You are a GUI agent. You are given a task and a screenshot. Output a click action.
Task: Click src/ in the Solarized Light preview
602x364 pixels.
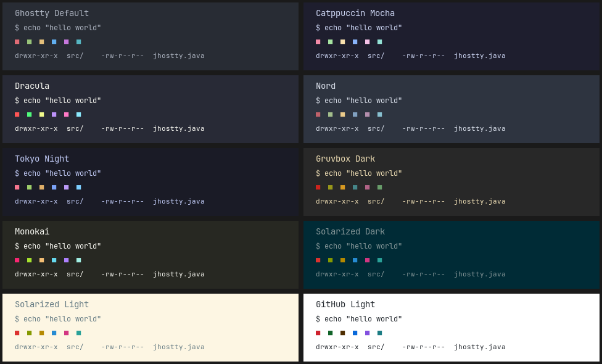[x=75, y=347]
